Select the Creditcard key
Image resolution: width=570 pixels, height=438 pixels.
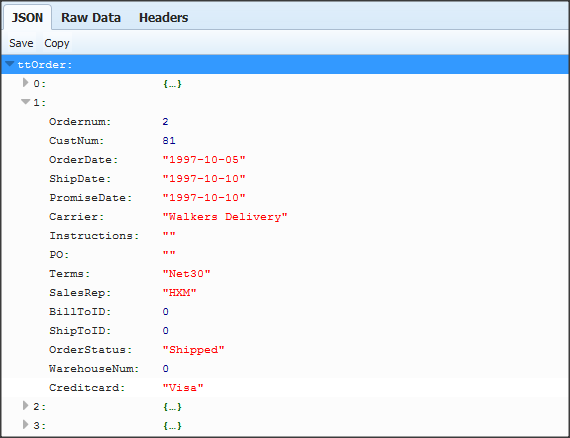pos(87,388)
